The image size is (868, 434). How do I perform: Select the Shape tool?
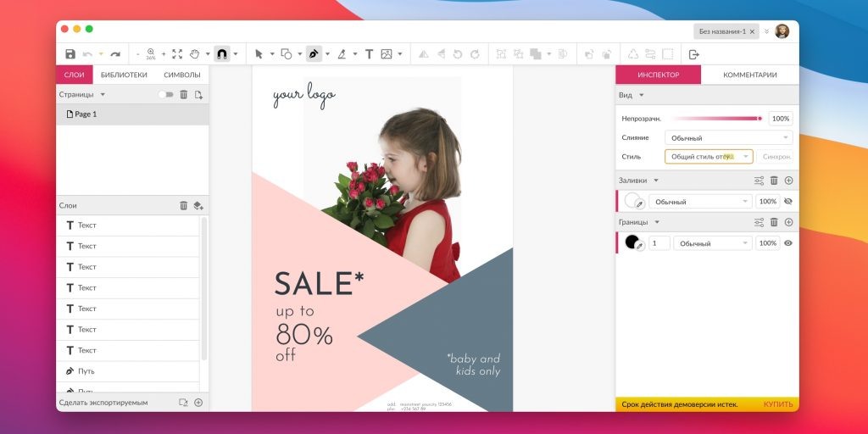point(287,53)
